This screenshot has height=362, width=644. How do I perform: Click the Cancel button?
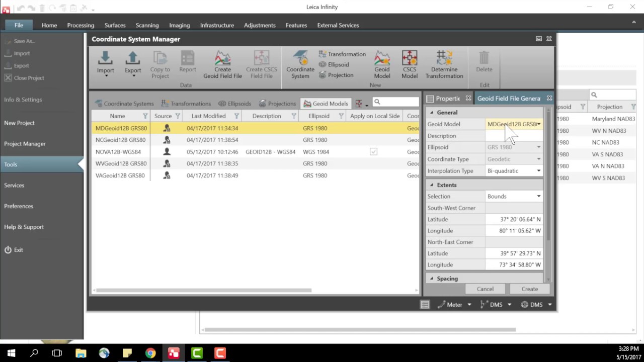tap(485, 289)
